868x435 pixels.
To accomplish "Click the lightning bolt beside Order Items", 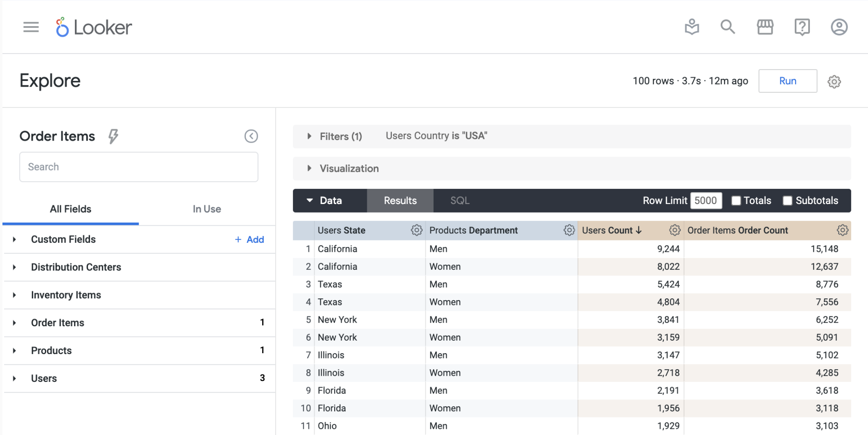I will click(114, 136).
